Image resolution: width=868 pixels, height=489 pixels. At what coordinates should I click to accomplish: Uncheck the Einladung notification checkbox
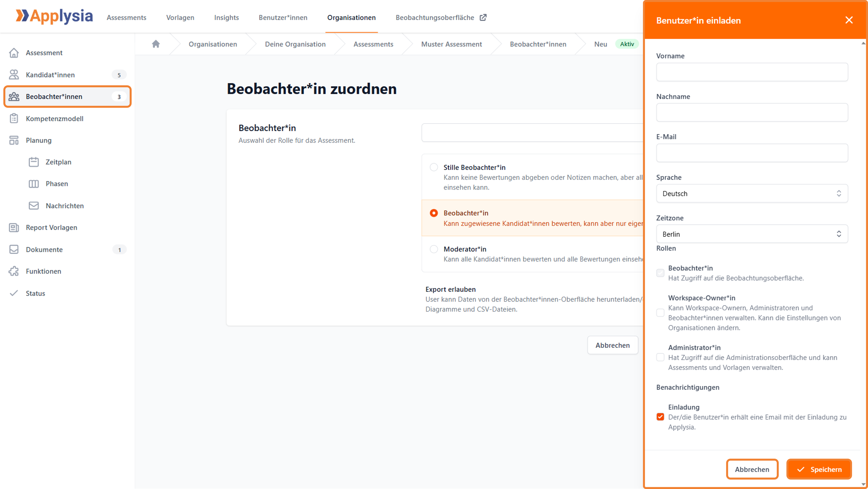tap(661, 417)
